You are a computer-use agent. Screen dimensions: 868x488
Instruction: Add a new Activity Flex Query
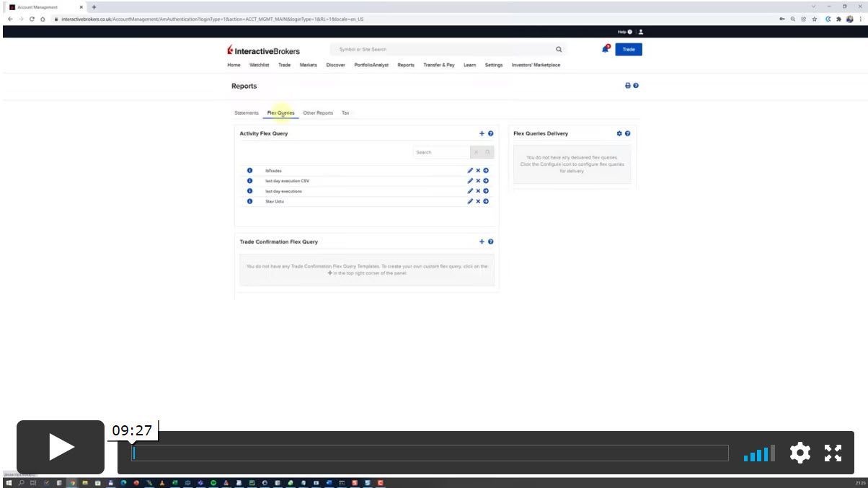coord(482,133)
